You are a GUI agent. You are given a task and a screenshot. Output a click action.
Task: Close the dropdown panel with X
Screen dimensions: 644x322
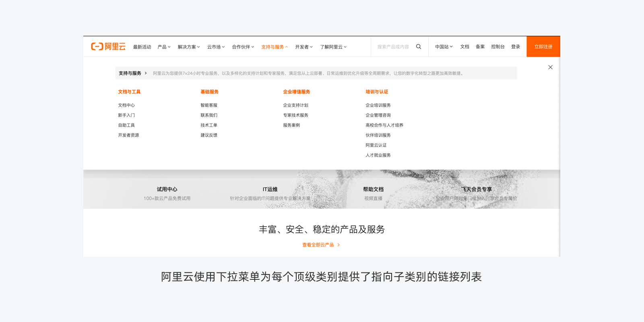[550, 67]
